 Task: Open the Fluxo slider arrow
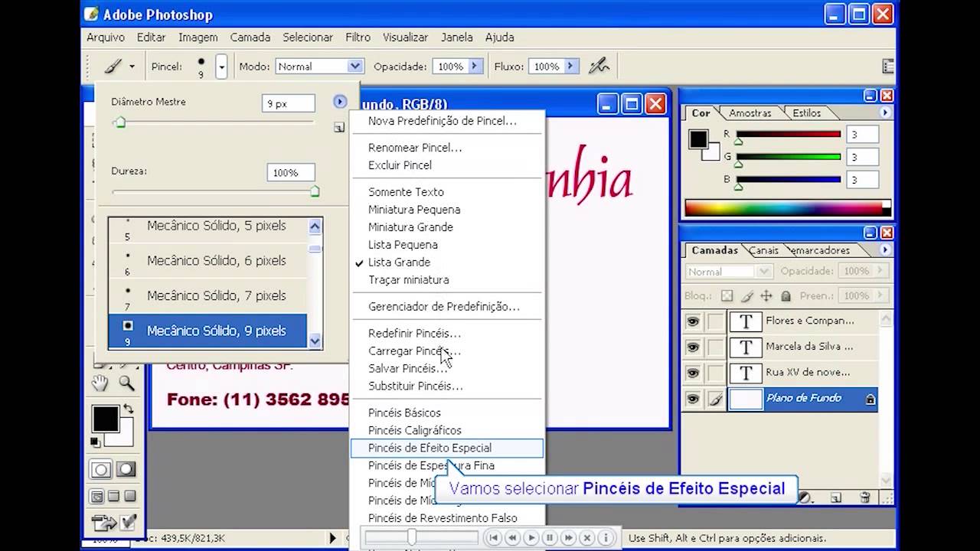point(570,67)
